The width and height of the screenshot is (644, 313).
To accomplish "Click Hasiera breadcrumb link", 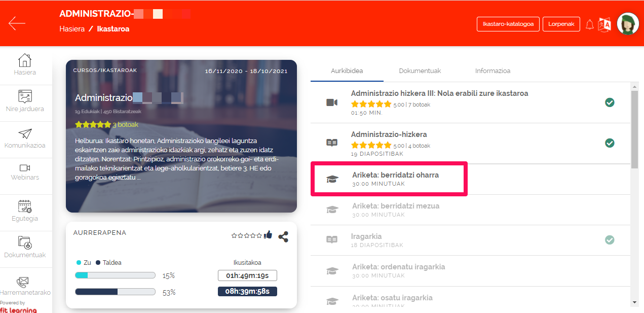I will pos(72,29).
